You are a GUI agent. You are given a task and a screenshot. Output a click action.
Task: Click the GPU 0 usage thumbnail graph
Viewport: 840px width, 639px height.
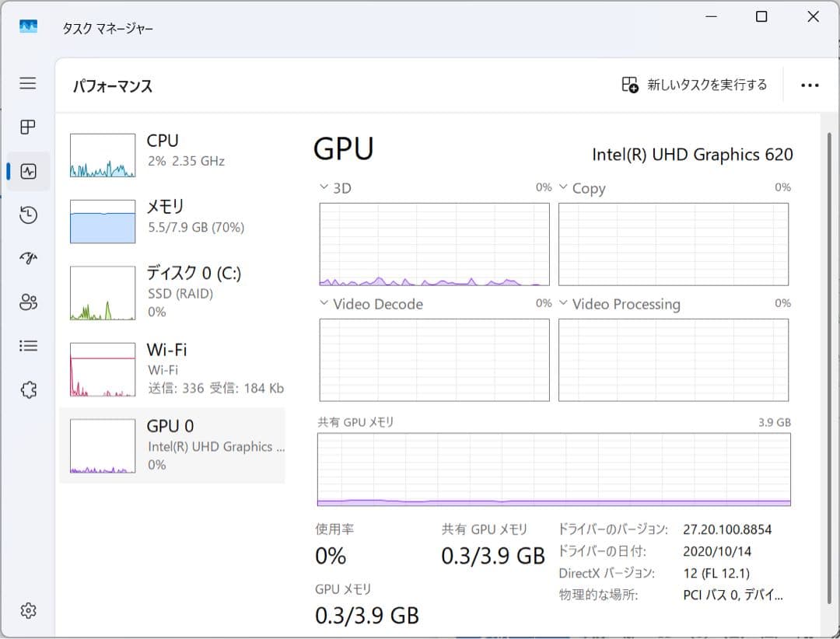[x=101, y=445]
